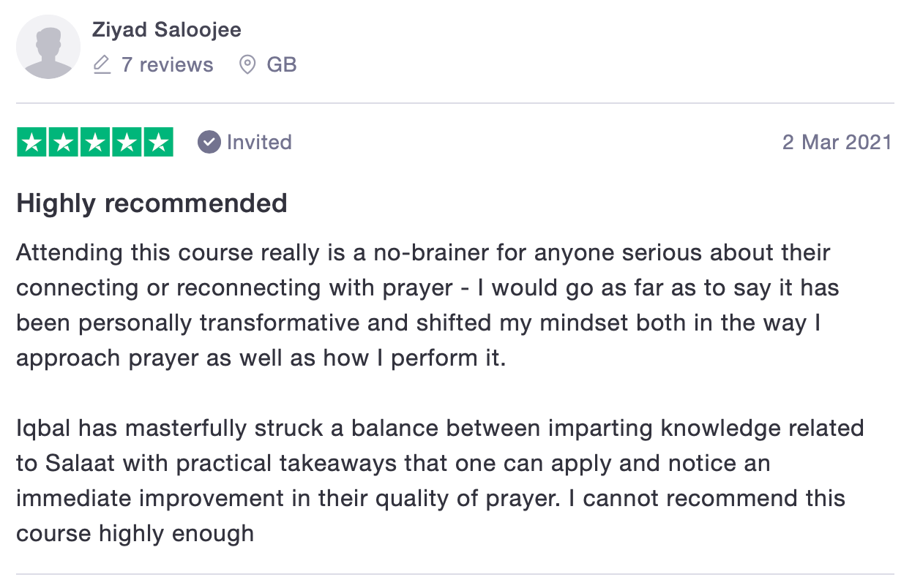Image resolution: width=912 pixels, height=588 pixels.
Task: Click the paragraph starting 'Attending this course'
Action: pos(423,306)
